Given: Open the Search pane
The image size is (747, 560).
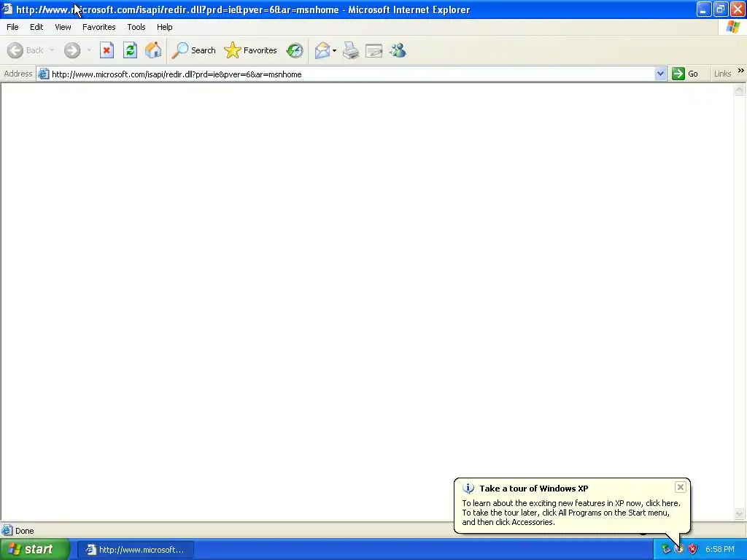Looking at the screenshot, I should 193,50.
